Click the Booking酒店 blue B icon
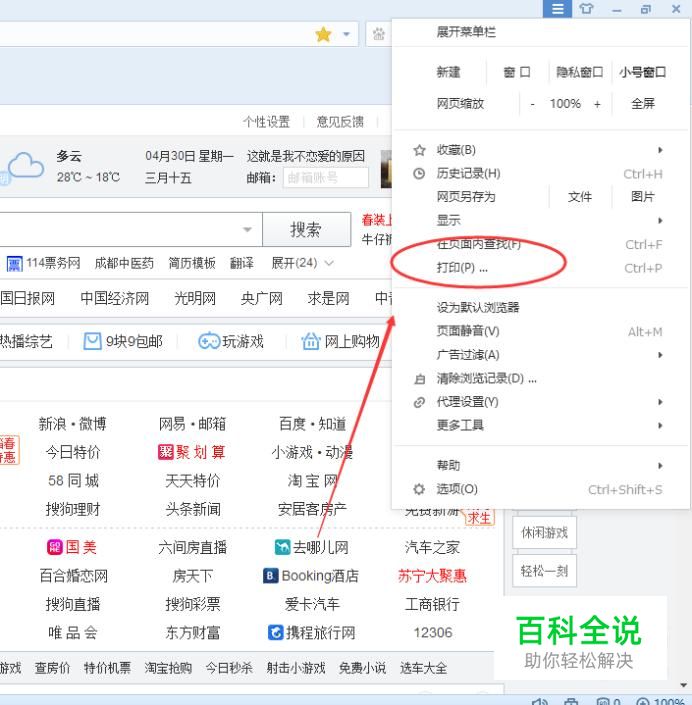The image size is (692, 705). coord(270,576)
